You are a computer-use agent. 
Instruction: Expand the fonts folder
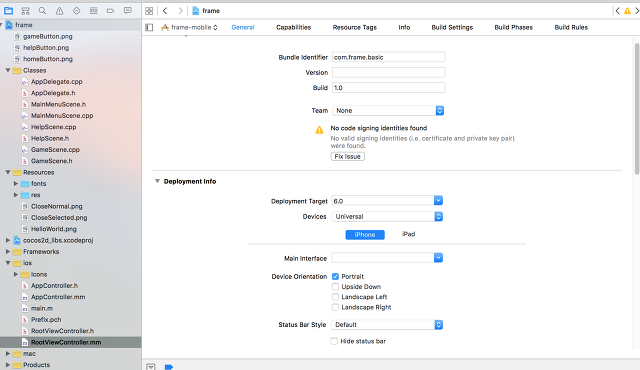(x=16, y=184)
